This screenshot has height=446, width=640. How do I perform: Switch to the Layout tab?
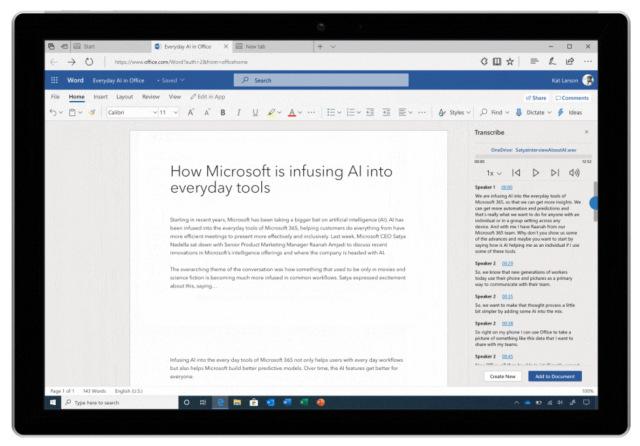(x=124, y=97)
